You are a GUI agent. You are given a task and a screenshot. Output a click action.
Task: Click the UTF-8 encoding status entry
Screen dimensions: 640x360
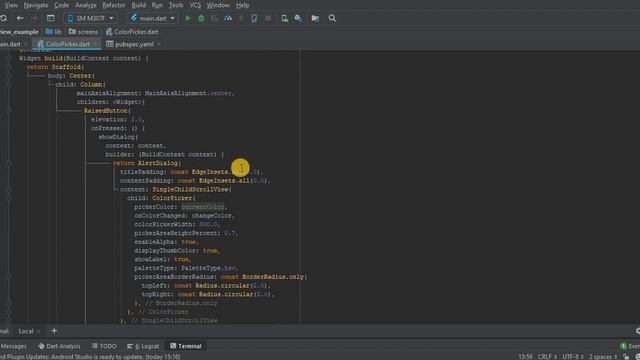573,357
